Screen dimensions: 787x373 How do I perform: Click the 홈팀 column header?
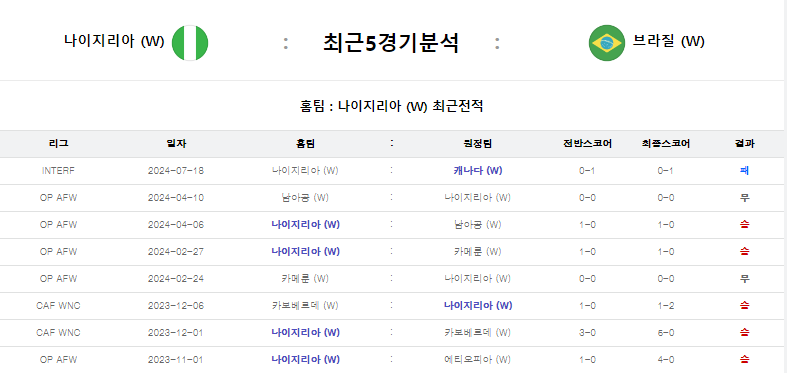306,144
